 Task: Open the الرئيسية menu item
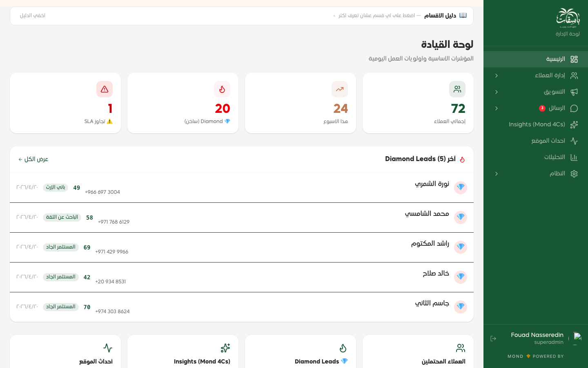(536, 59)
